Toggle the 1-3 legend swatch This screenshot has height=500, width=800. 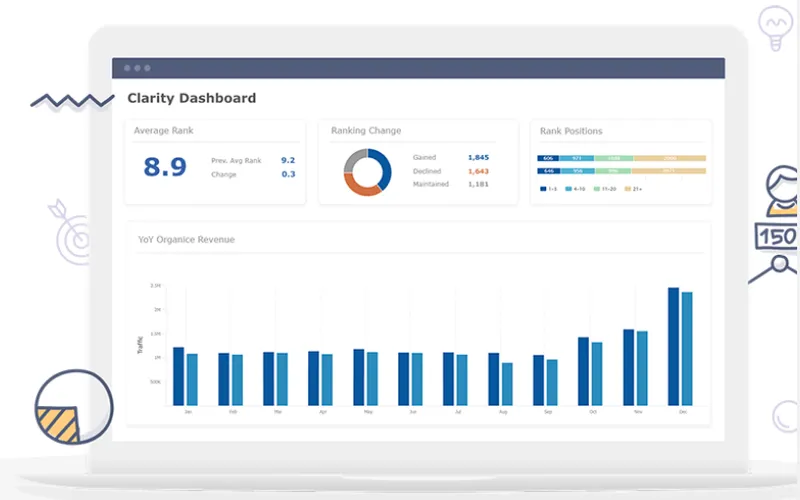coord(543,189)
